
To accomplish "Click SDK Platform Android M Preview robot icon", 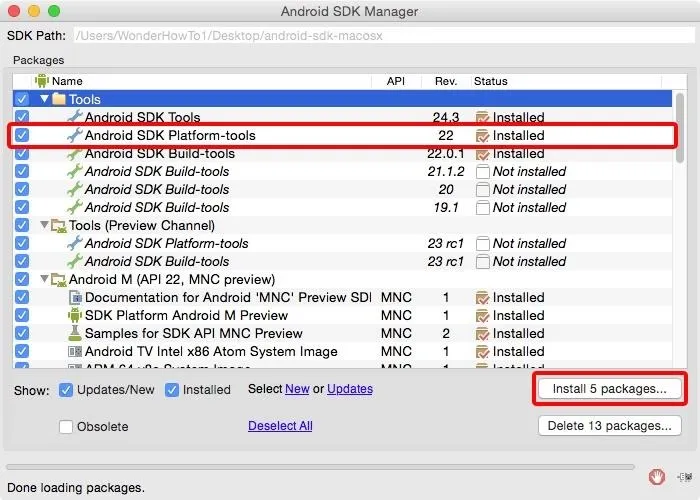I will (x=75, y=315).
